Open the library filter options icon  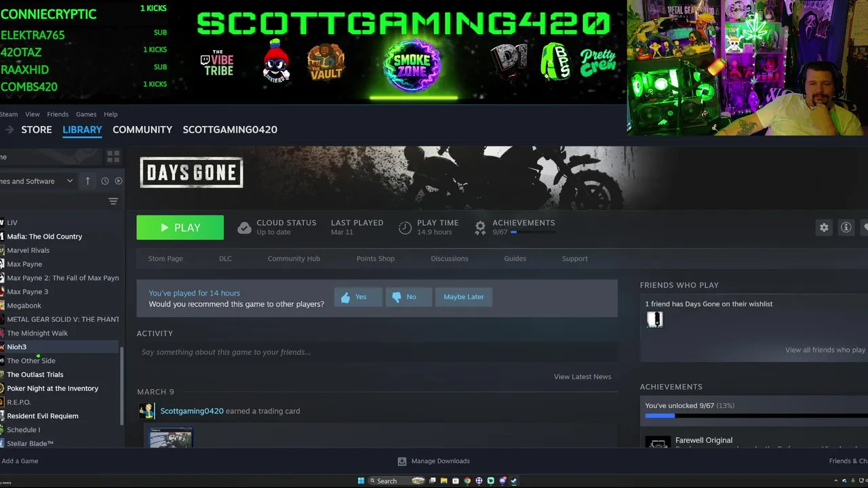[113, 201]
